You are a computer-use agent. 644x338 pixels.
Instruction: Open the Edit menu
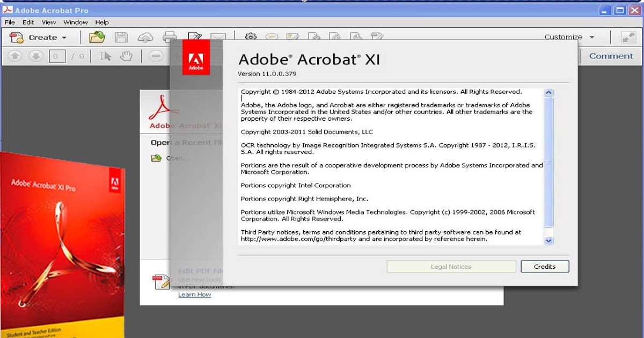(x=28, y=22)
